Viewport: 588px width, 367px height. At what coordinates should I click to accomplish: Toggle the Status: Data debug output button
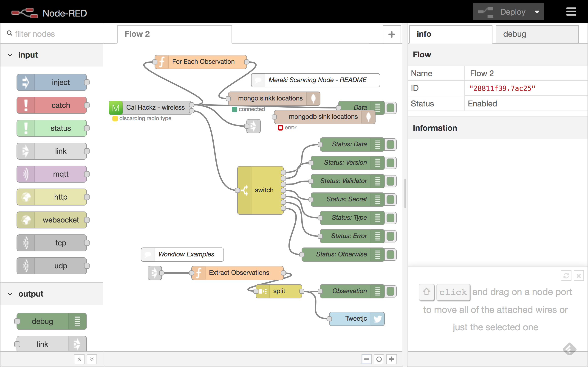click(390, 145)
